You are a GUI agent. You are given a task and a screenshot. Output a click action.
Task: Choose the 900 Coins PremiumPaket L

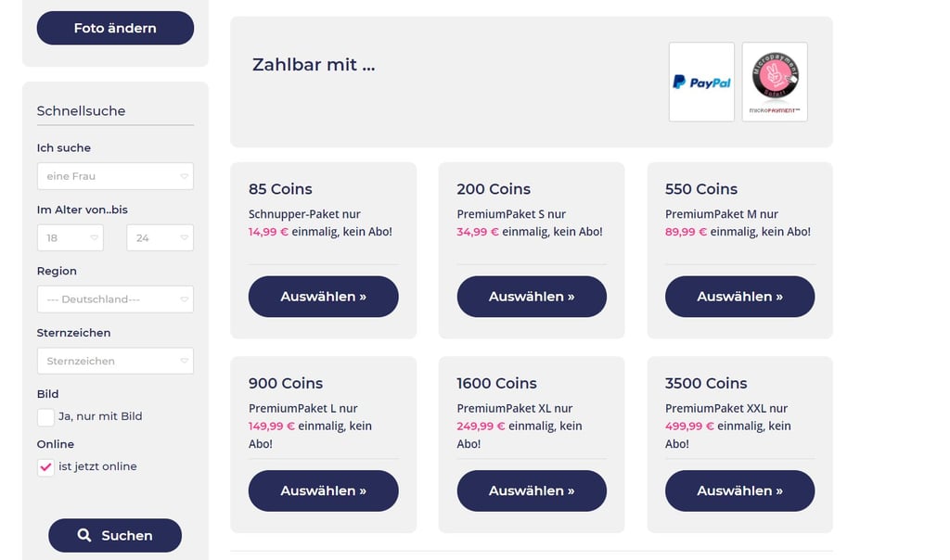[324, 491]
